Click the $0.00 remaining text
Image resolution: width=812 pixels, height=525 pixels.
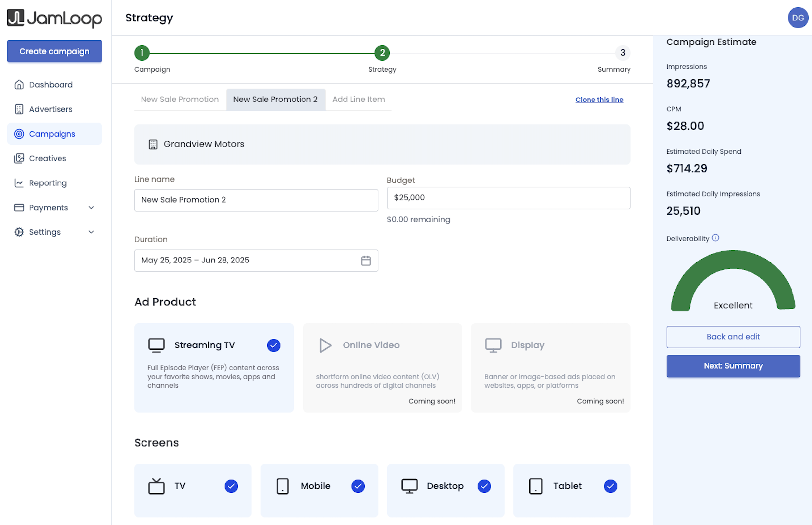coord(418,219)
